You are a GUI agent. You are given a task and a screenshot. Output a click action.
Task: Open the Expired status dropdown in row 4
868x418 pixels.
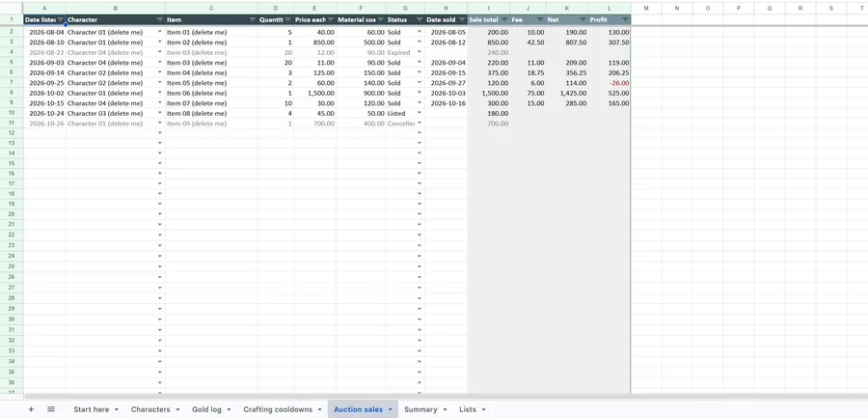[x=420, y=52]
